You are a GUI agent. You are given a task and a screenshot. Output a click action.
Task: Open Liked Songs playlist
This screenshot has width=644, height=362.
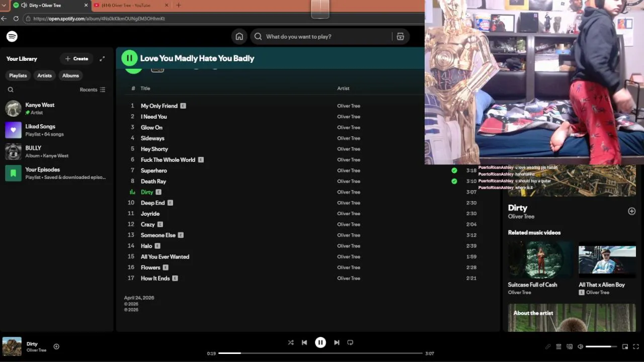pos(56,130)
